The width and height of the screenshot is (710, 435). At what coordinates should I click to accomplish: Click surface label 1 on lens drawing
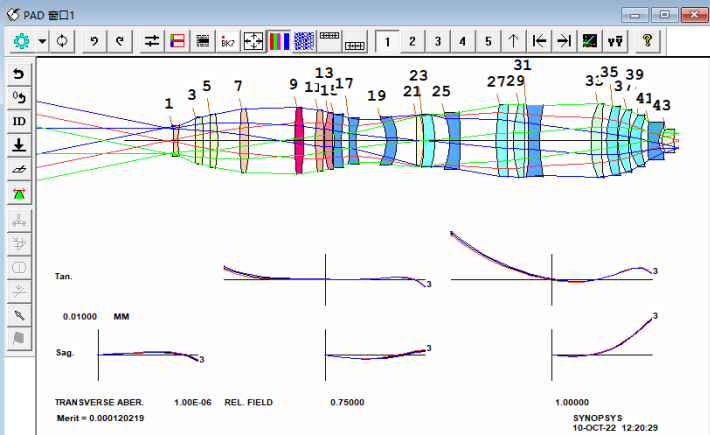pyautogui.click(x=169, y=104)
